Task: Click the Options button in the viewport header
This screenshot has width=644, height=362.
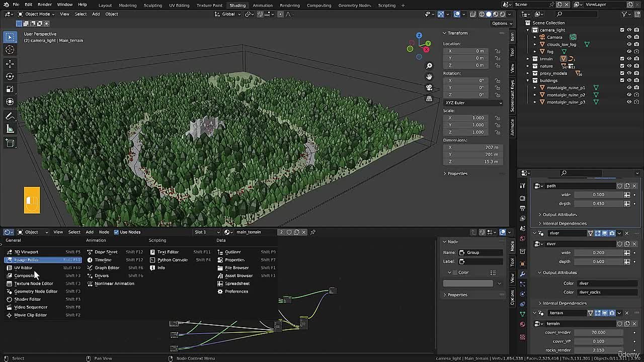Action: click(501, 23)
